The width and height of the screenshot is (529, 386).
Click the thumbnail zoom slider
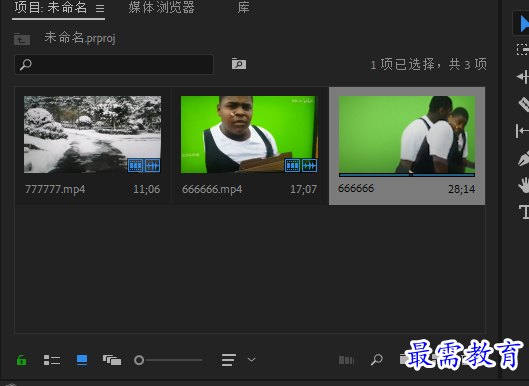168,360
